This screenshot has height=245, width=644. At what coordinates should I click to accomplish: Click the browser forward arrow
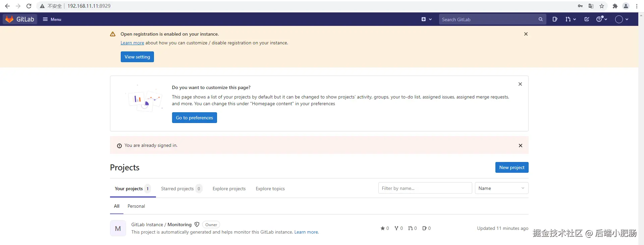click(18, 6)
